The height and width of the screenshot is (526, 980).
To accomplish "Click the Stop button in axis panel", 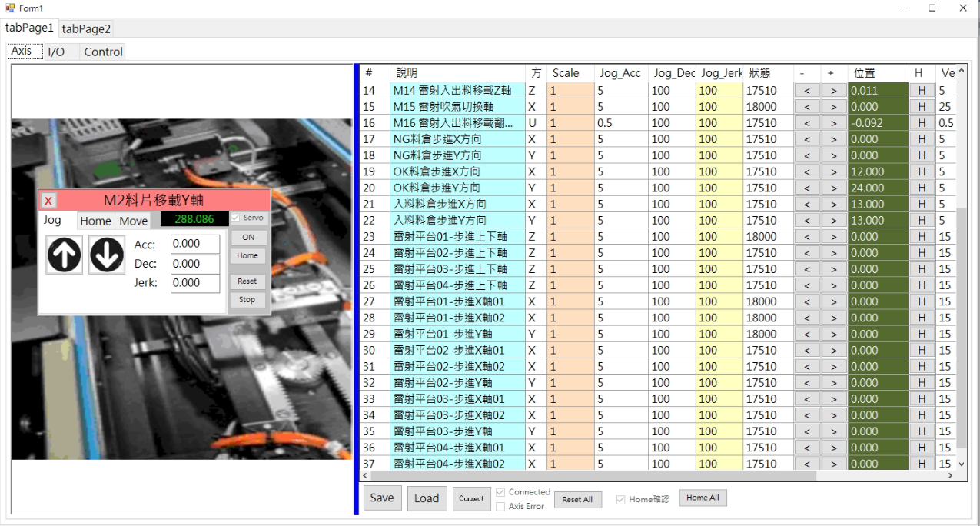I will pos(247,300).
